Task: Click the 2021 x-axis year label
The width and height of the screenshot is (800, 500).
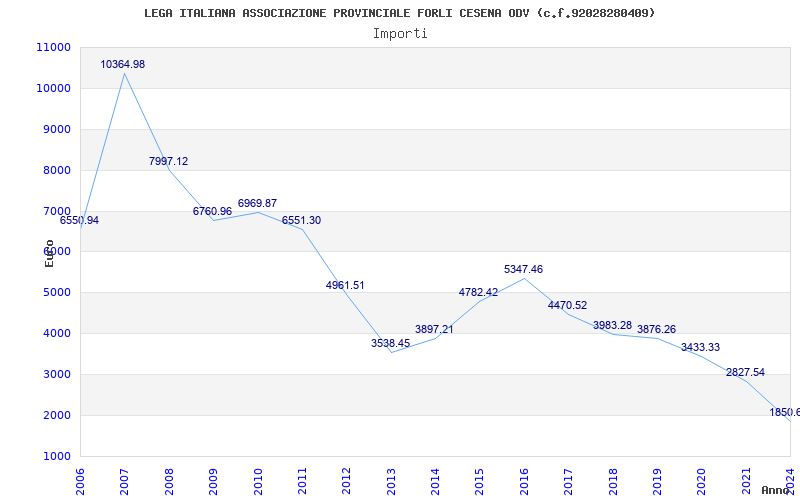Action: tap(746, 481)
